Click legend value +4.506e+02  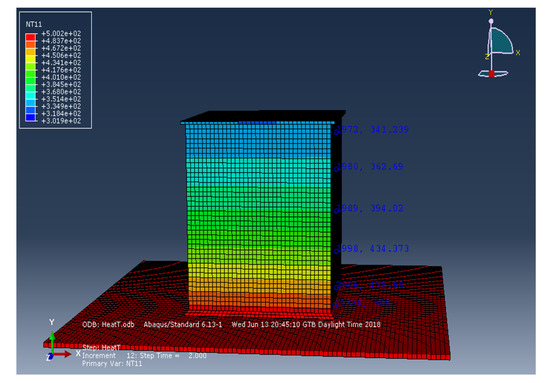pyautogui.click(x=61, y=55)
